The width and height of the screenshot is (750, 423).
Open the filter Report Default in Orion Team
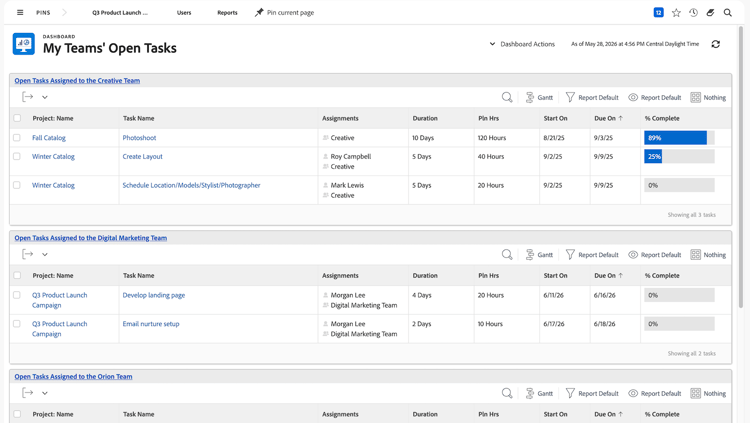pyautogui.click(x=592, y=393)
